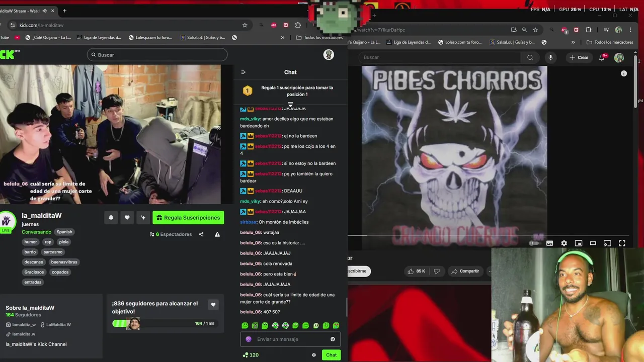Open YouTube Crear button

point(579,57)
